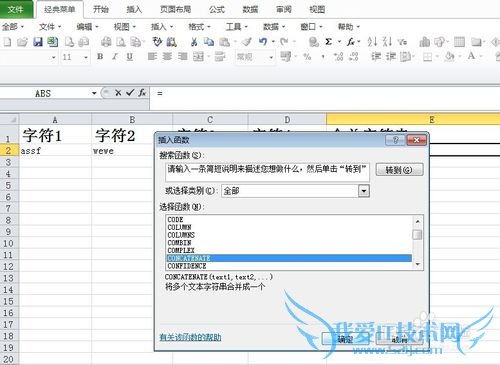Click the fx function icon in toolbar
500x365 pixels.
click(351, 42)
